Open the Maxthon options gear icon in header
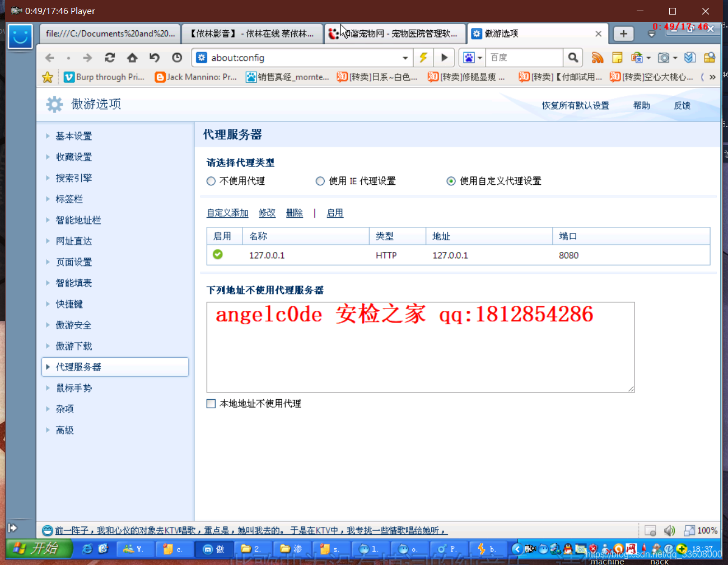The height and width of the screenshot is (565, 728). point(54,104)
